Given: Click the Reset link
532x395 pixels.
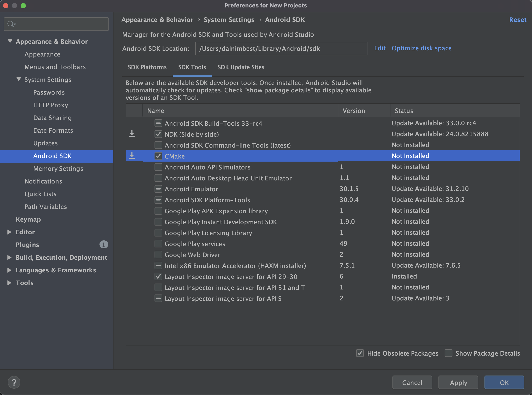Looking at the screenshot, I should click(518, 20).
